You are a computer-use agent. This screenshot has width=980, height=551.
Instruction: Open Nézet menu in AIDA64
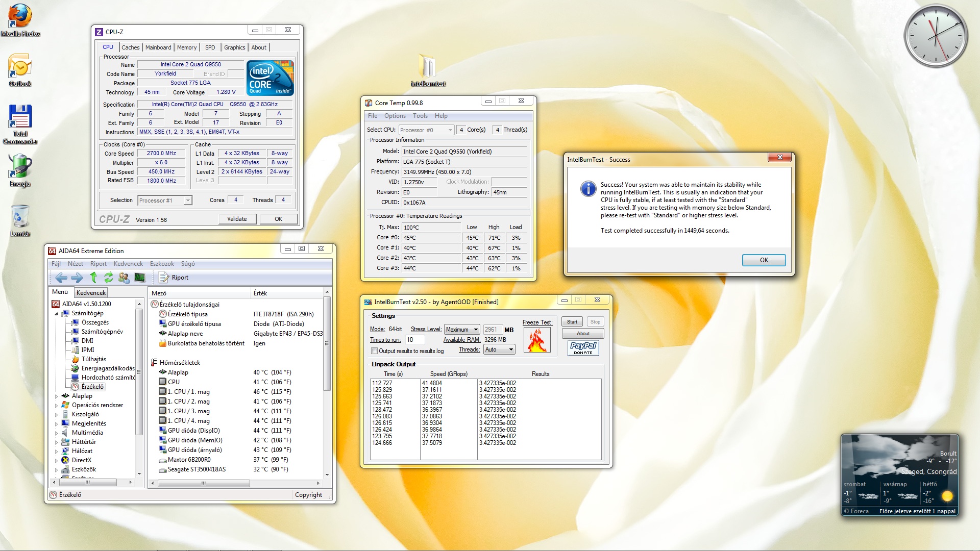[x=76, y=264]
